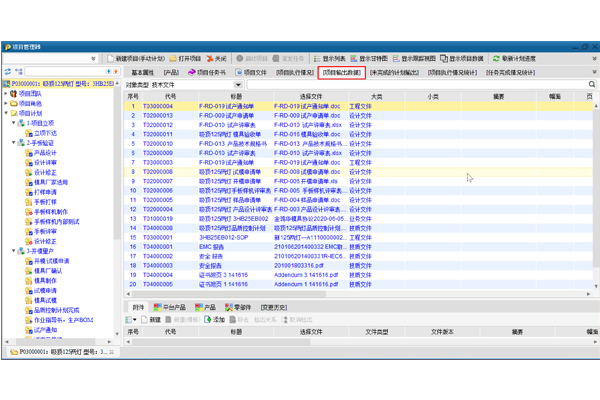Click the orange icon in tree search box
Image resolution: width=600 pixels, height=400 pixels.
coord(116,72)
